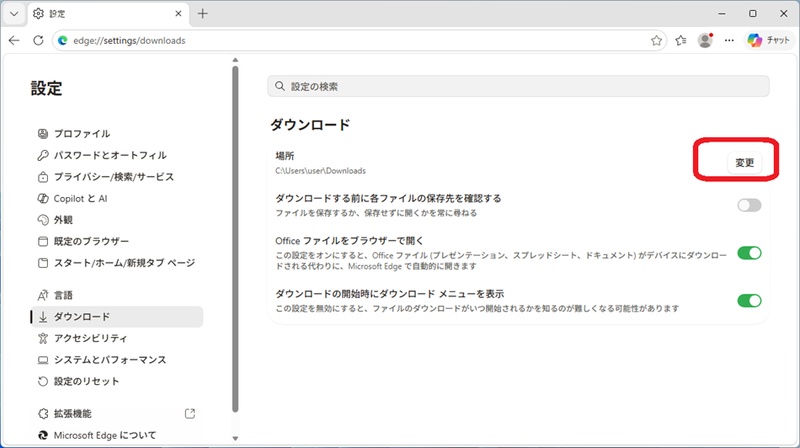The image size is (800, 448).
Task: Open プロファイル settings
Action: (x=117, y=134)
